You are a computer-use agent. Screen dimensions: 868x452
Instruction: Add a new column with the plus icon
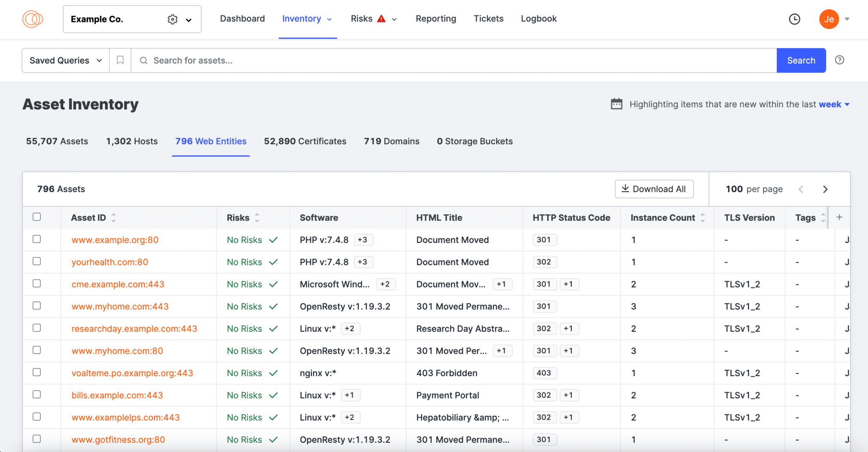[840, 217]
